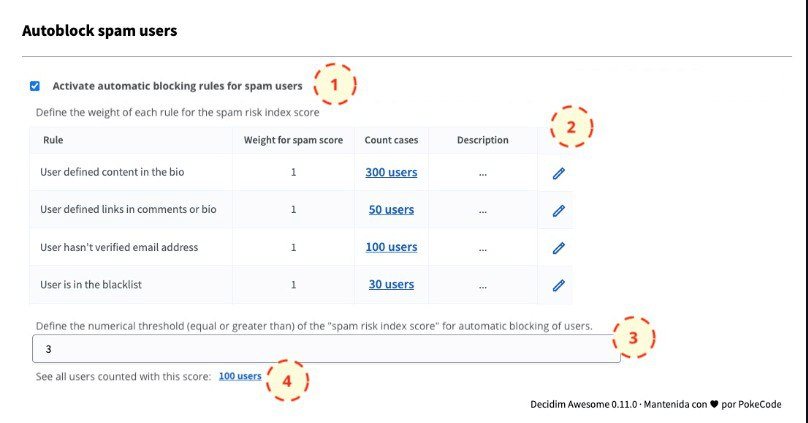The width and height of the screenshot is (808, 423).
Task: Click the annotation marker number 1
Action: pyautogui.click(x=335, y=84)
